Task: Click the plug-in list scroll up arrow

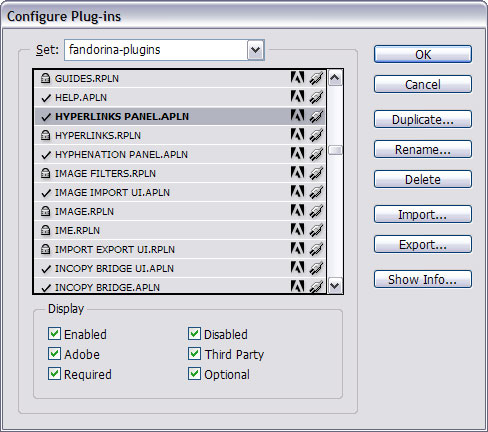Action: [335, 78]
